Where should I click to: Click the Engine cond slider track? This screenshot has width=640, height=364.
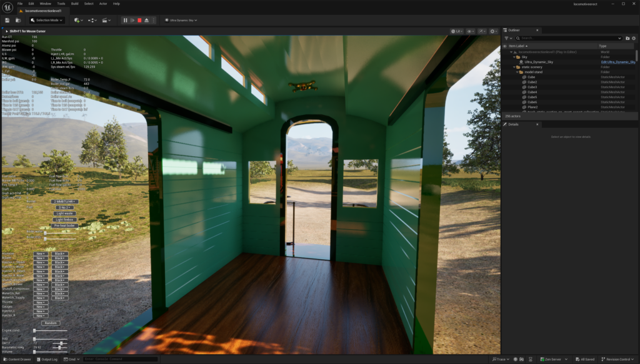[51, 330]
